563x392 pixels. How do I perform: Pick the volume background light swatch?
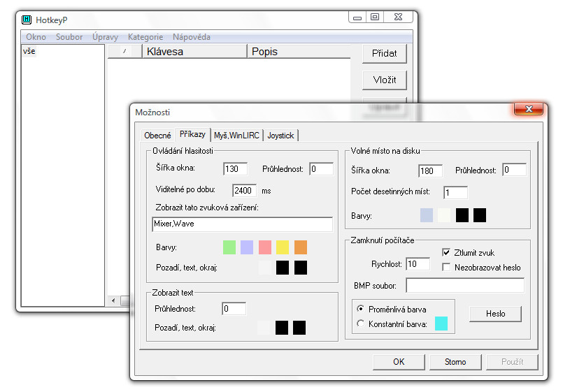265,268
